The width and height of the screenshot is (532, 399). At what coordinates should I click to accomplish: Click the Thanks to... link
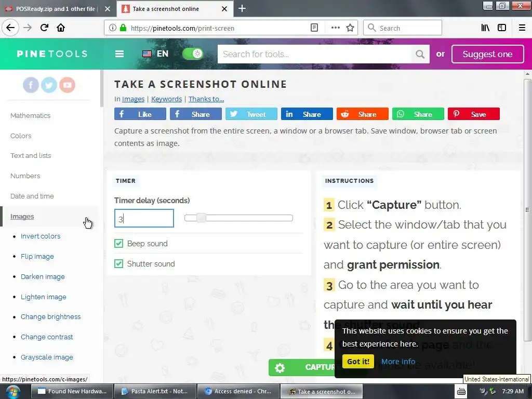point(206,99)
